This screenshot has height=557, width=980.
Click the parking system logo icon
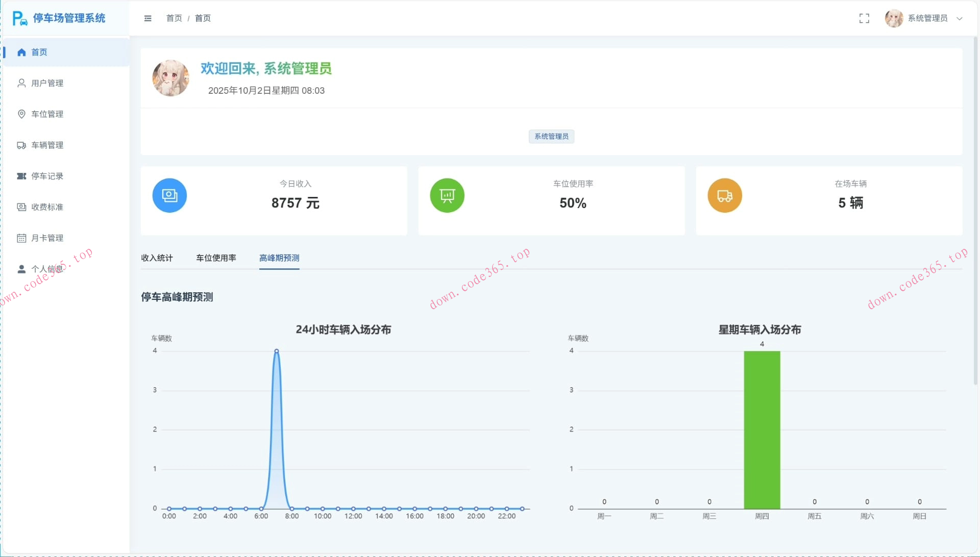20,18
